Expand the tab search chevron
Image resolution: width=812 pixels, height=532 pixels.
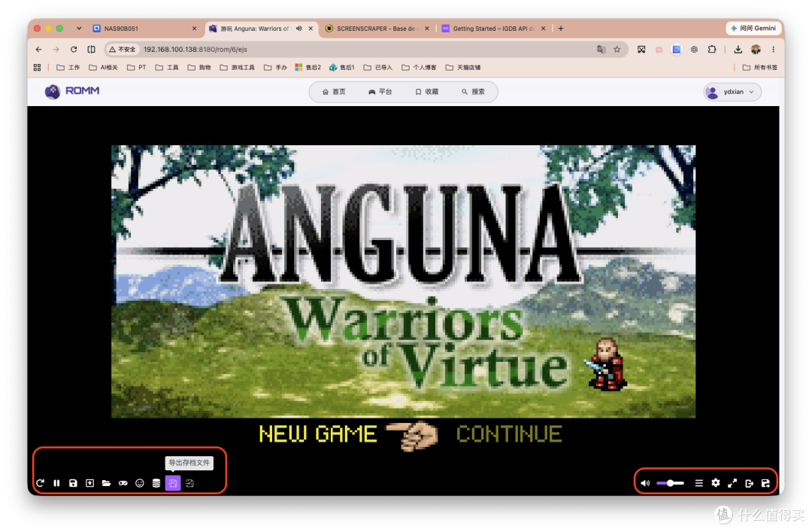tap(79, 29)
